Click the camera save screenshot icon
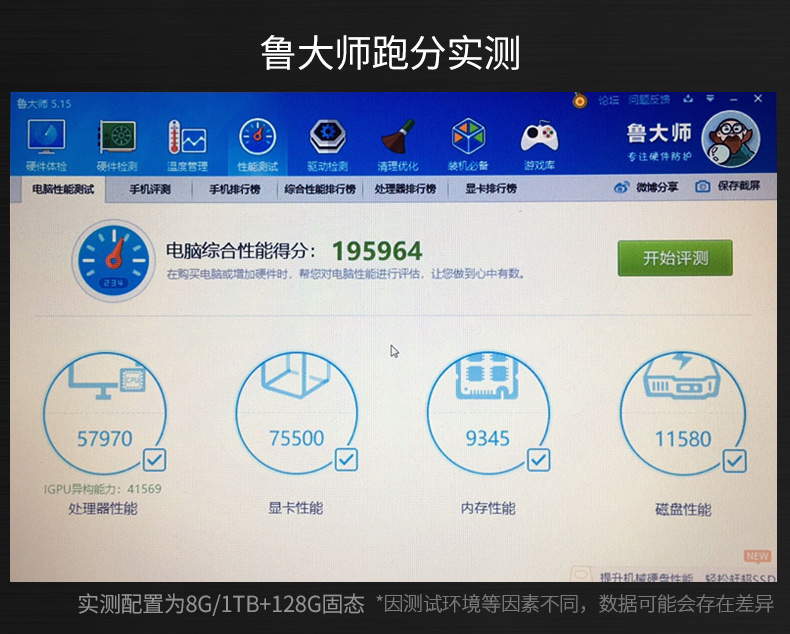The image size is (790, 634). [x=703, y=186]
